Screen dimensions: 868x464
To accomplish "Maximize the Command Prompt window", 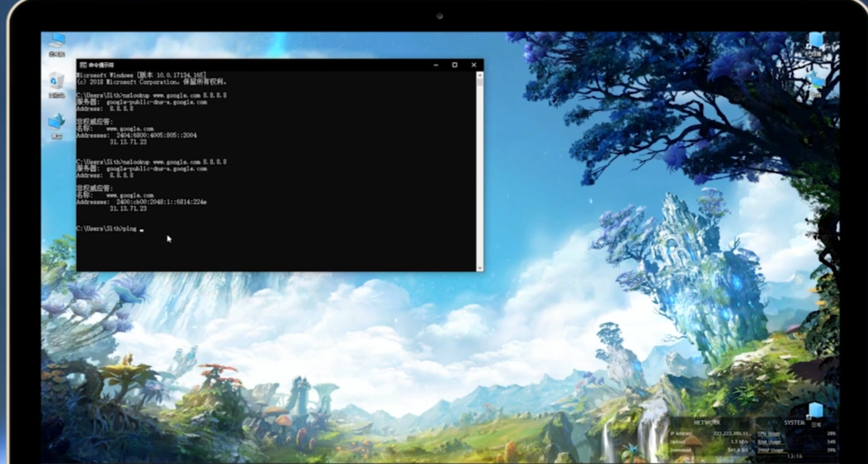I will click(454, 65).
